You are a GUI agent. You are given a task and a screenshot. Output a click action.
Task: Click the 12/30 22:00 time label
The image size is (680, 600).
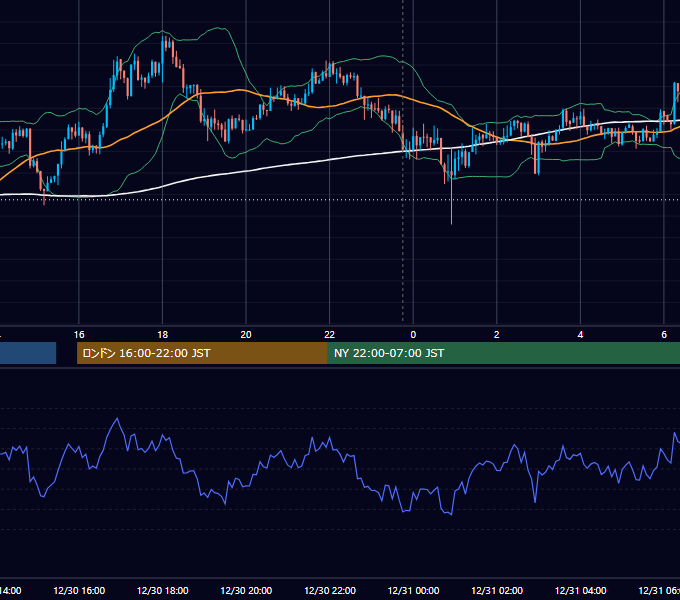[330, 590]
